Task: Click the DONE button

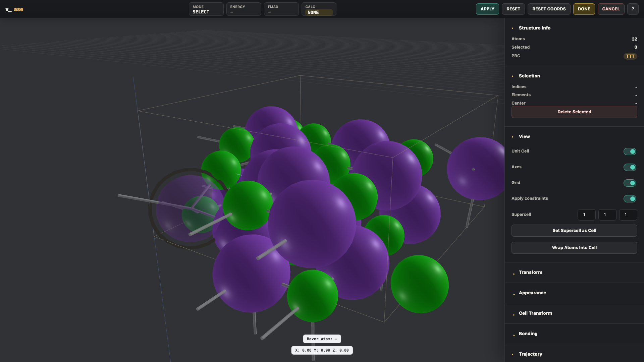Action: click(x=584, y=9)
